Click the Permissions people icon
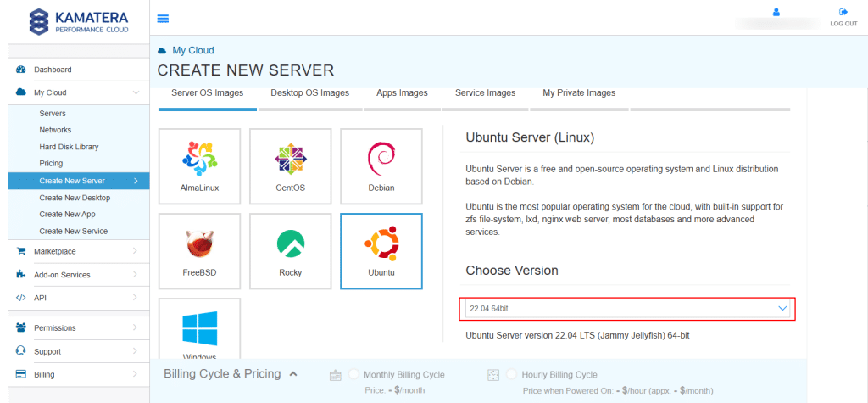This screenshot has width=868, height=403. pos(21,327)
